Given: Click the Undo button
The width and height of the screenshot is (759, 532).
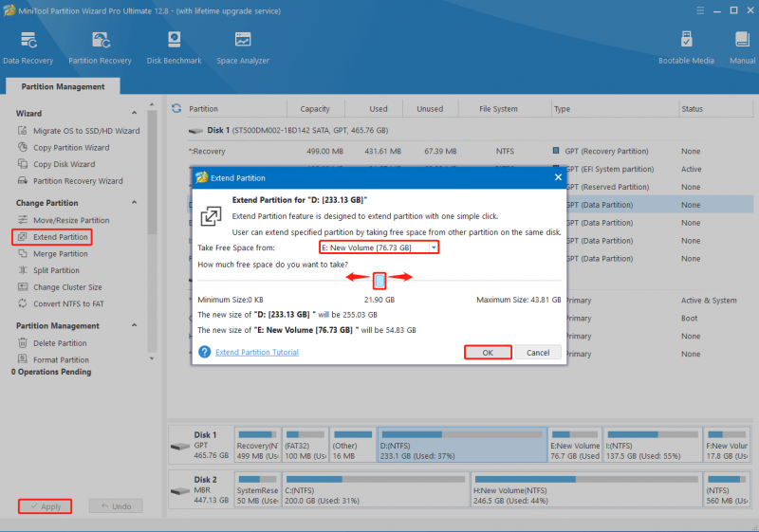Looking at the screenshot, I should (116, 506).
